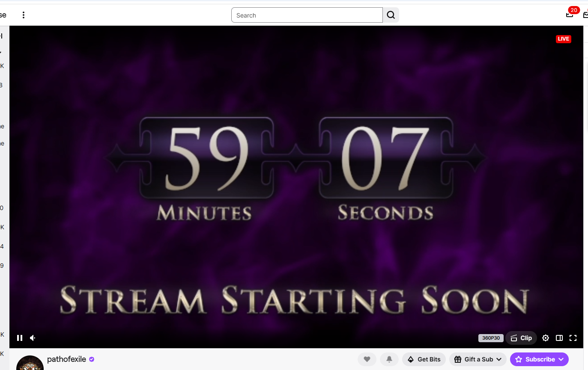Toggle notifications with the bell button
The height and width of the screenshot is (370, 588).
[389, 359]
